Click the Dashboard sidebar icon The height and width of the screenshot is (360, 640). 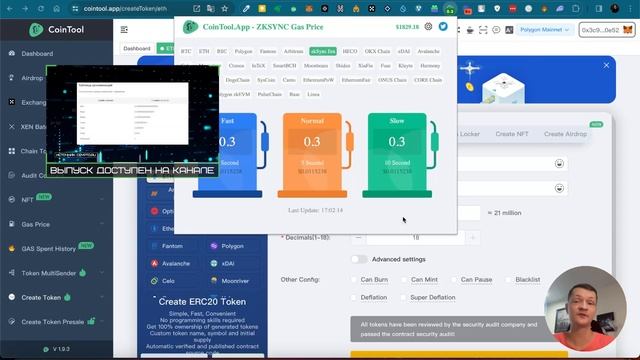pyautogui.click(x=12, y=53)
